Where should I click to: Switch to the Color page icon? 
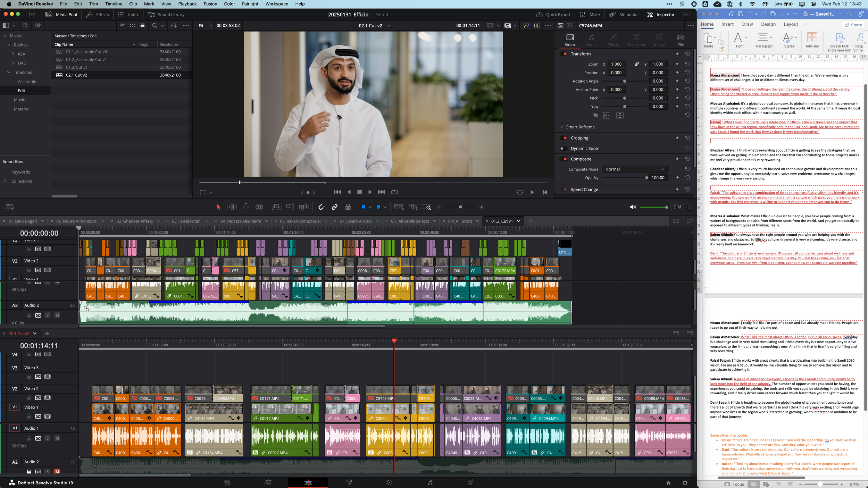point(389,482)
